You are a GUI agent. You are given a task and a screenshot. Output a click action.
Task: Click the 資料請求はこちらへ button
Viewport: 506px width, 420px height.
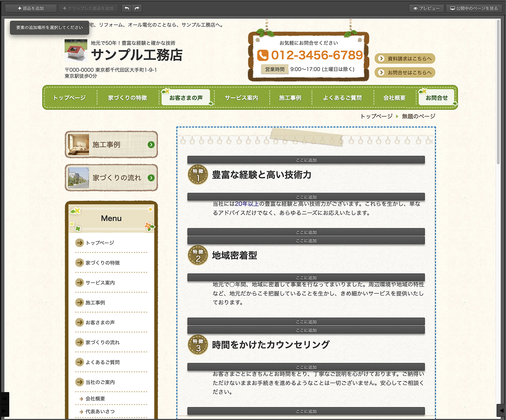coord(405,59)
